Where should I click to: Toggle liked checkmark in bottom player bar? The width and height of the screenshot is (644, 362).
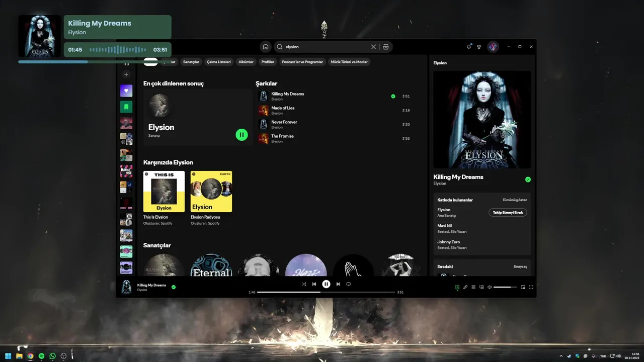point(174,287)
